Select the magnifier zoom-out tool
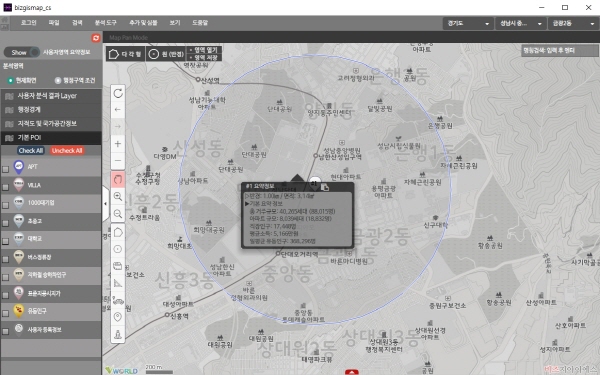 pos(118,214)
